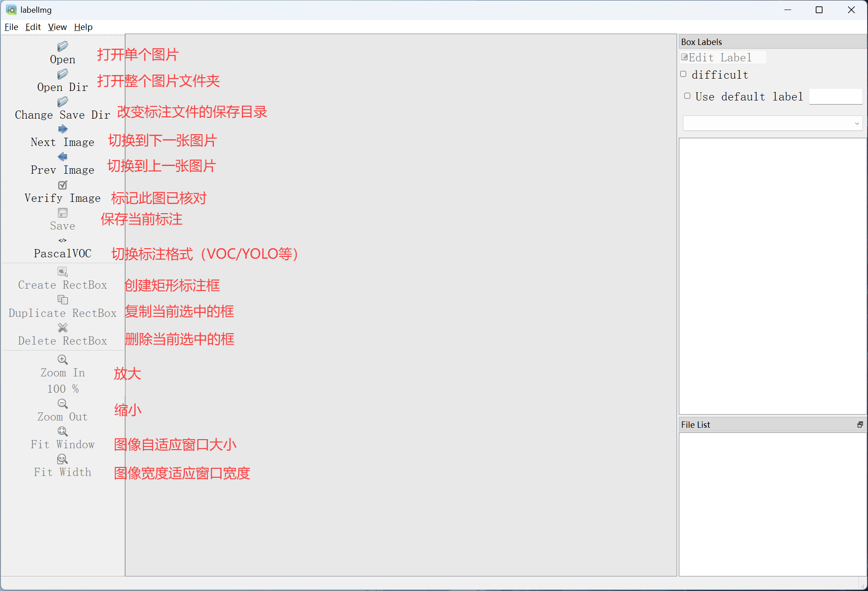Undock the File List panel
Image resolution: width=868 pixels, height=591 pixels.
tap(859, 425)
